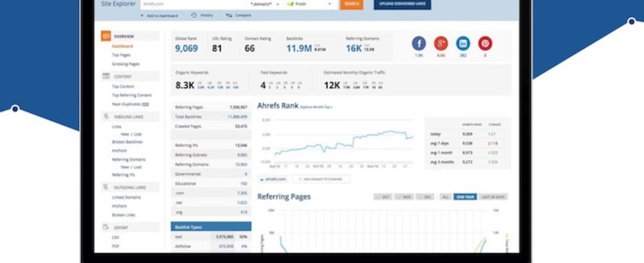Image resolution: width=644 pixels, height=263 pixels.
Task: Click the Facebook share icon
Action: [x=419, y=44]
